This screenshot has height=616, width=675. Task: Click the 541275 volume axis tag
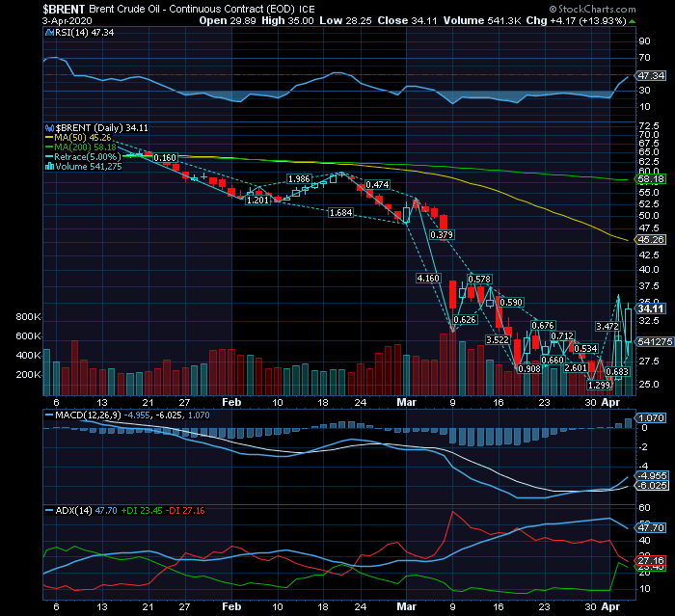coord(655,341)
